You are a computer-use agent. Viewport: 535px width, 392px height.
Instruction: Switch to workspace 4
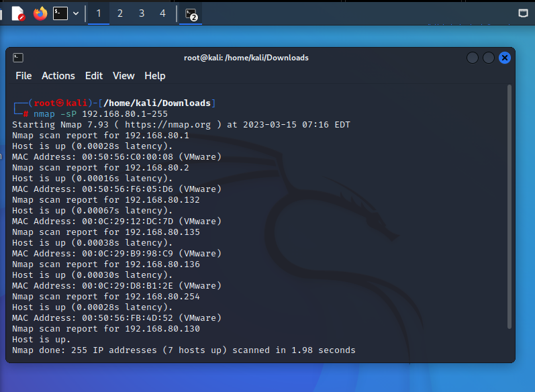[x=162, y=13]
